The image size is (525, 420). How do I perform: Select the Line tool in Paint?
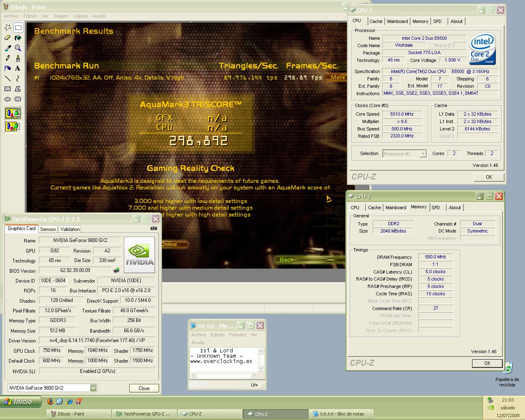(8, 78)
